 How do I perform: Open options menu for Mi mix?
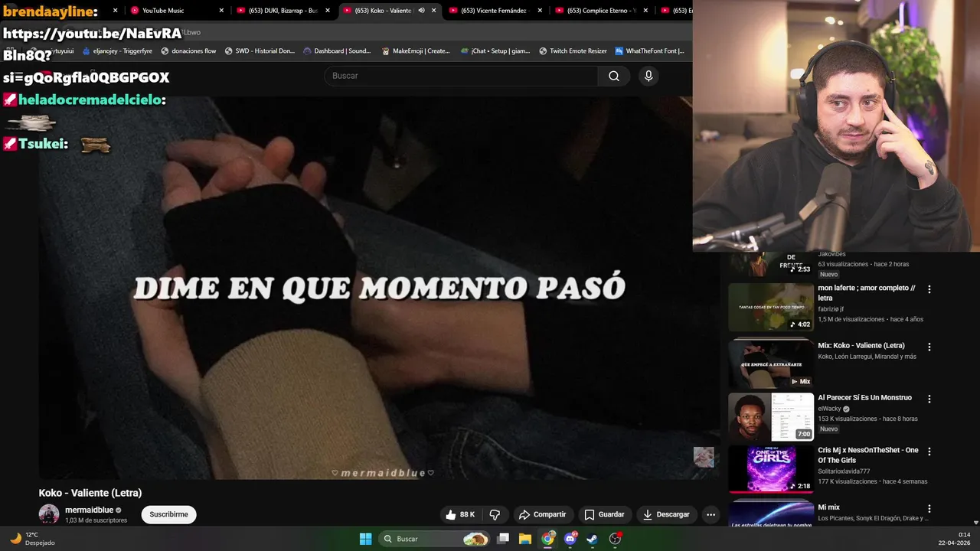point(929,508)
